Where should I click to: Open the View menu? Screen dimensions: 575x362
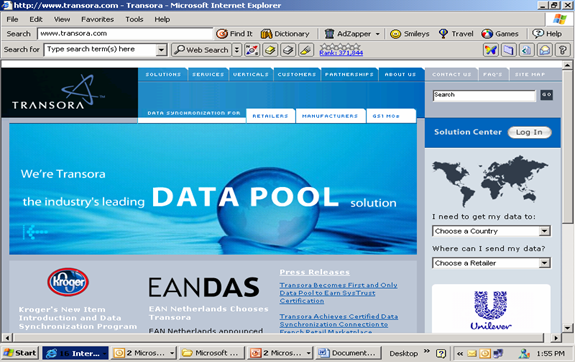(x=62, y=19)
